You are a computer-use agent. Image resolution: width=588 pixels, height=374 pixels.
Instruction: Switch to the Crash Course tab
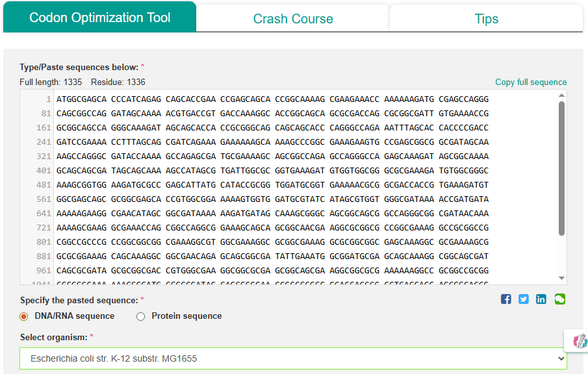tap(293, 19)
